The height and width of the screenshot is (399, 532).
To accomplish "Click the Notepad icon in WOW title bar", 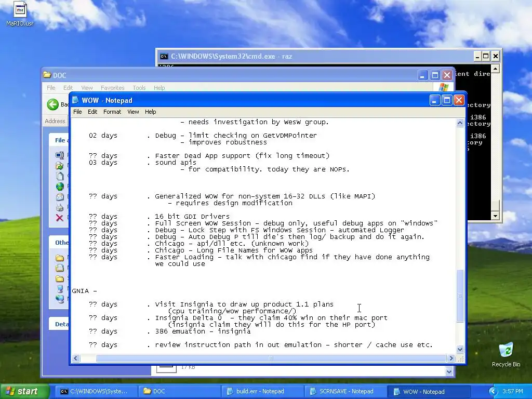I will point(76,100).
